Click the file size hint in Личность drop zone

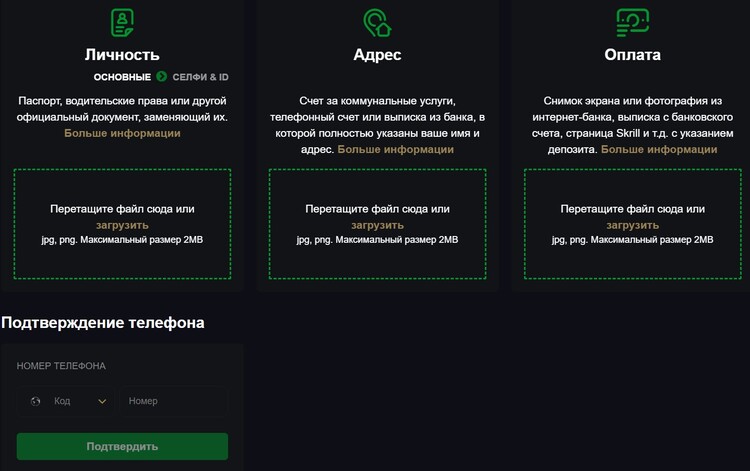[122, 241]
